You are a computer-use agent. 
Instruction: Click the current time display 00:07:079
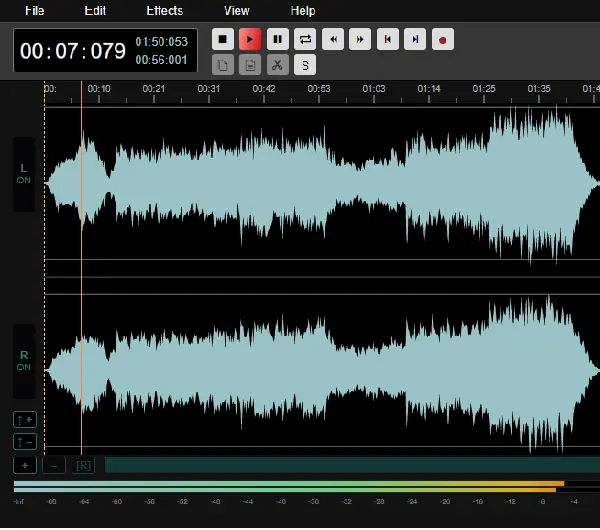73,51
